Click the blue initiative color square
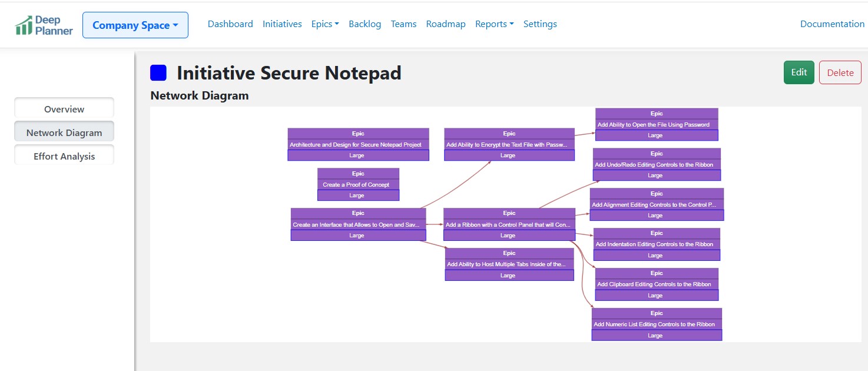This screenshot has height=371, width=868. [158, 73]
